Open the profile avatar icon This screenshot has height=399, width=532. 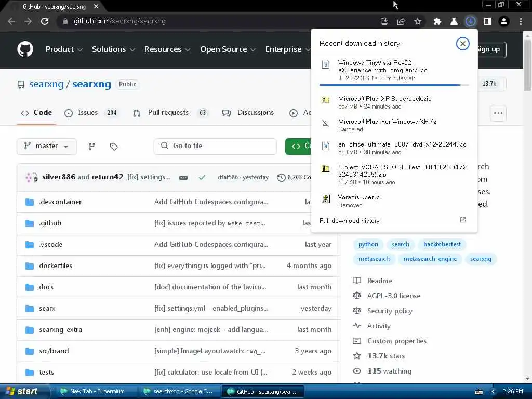point(504,21)
